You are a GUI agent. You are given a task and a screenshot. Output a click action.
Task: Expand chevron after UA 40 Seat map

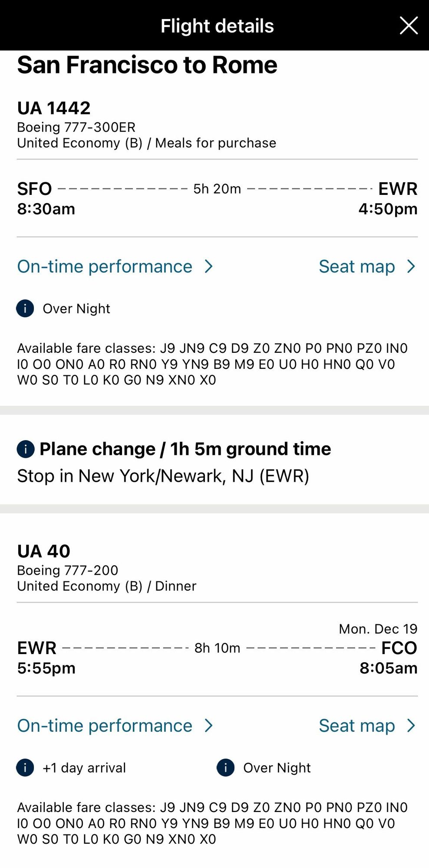(411, 726)
